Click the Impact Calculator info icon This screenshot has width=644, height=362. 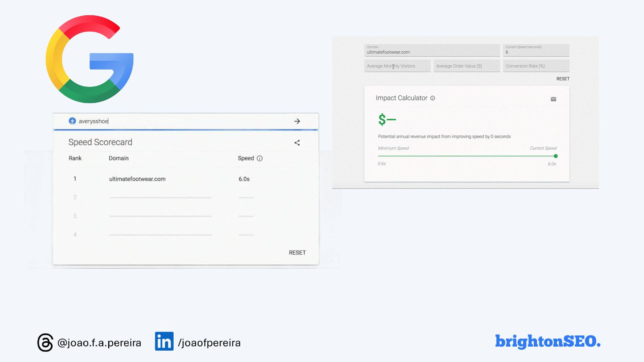[433, 98]
